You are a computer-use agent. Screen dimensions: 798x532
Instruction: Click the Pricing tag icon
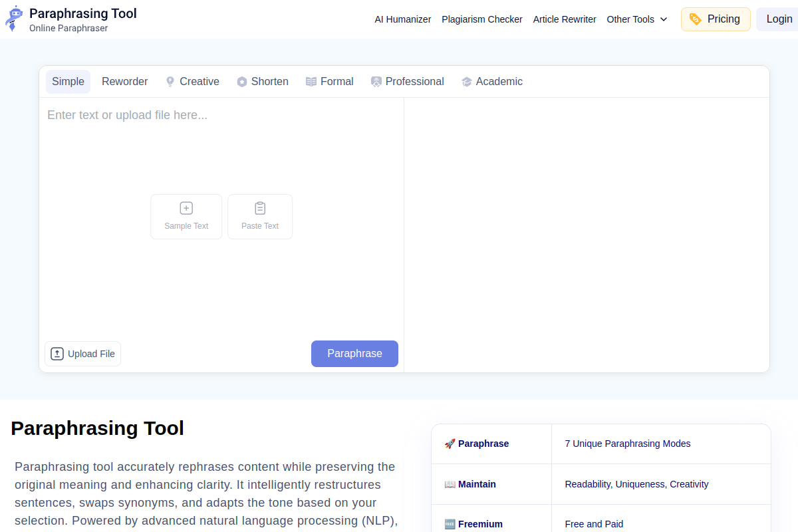pyautogui.click(x=695, y=19)
